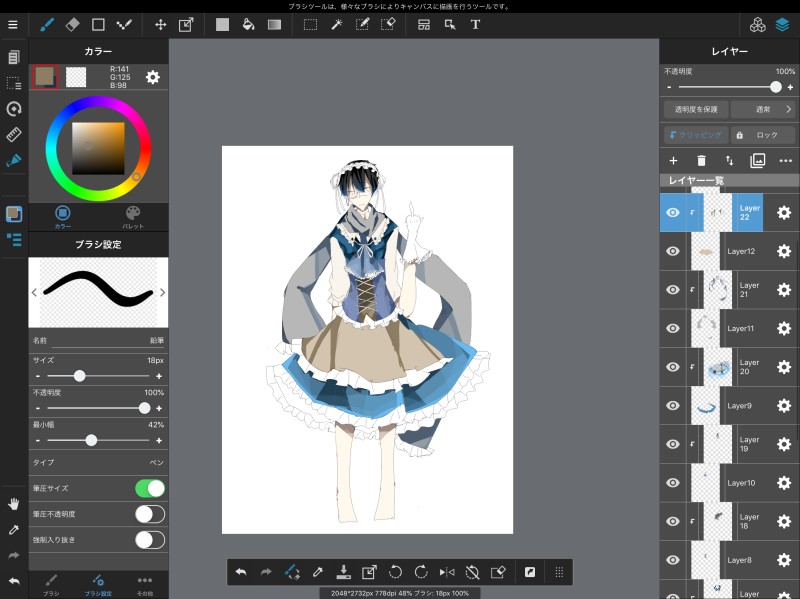This screenshot has width=800, height=599.
Task: Select the Brush tool in top toolbar
Action: tap(47, 24)
